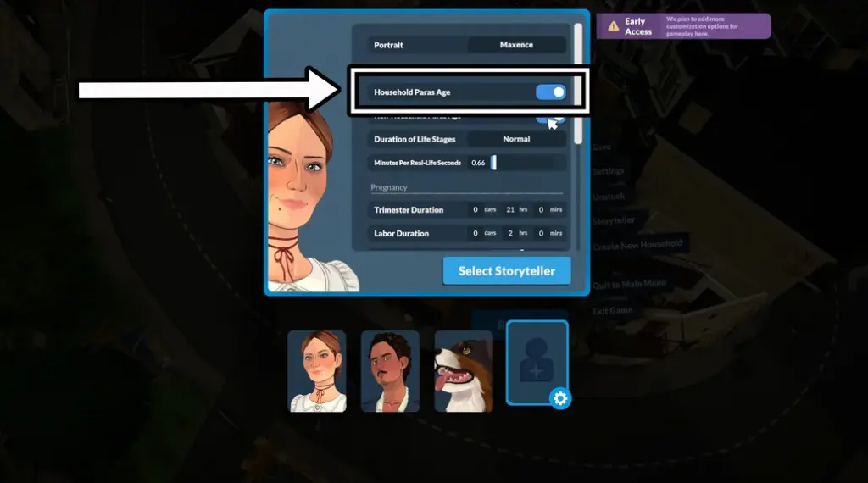
Task: Click the Pregnancy section heading
Action: click(x=388, y=187)
